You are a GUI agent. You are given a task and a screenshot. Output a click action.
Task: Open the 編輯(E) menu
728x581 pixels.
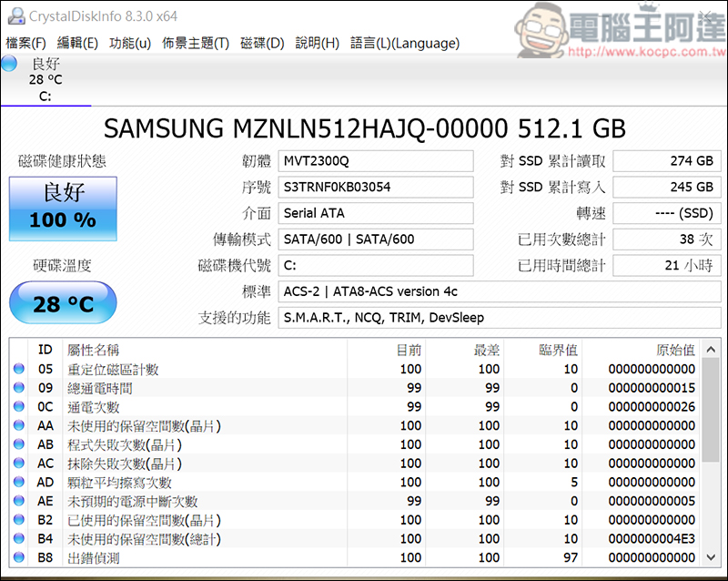77,43
